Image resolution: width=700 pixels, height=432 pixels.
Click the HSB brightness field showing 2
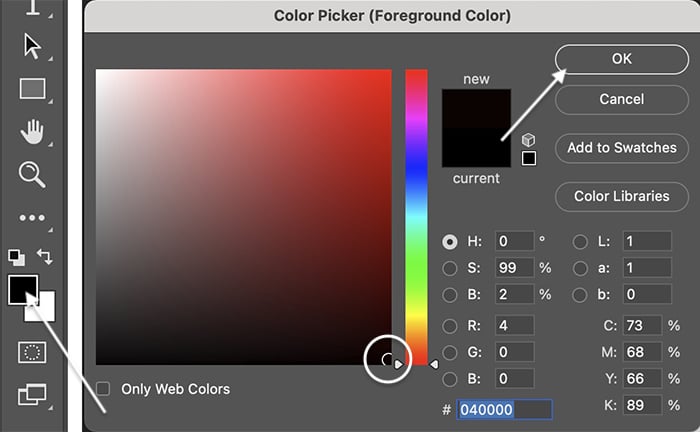click(514, 295)
